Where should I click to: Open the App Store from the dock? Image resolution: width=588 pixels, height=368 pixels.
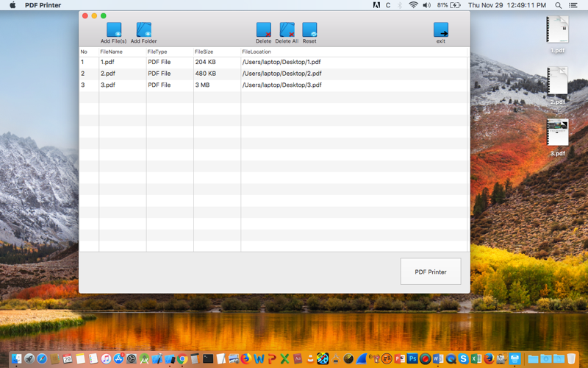(x=119, y=358)
